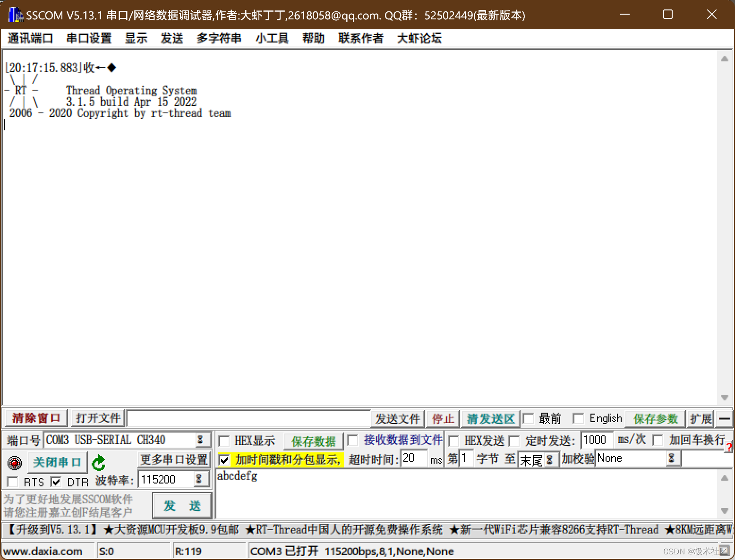
Task: Click the 清发送区 button
Action: point(490,419)
